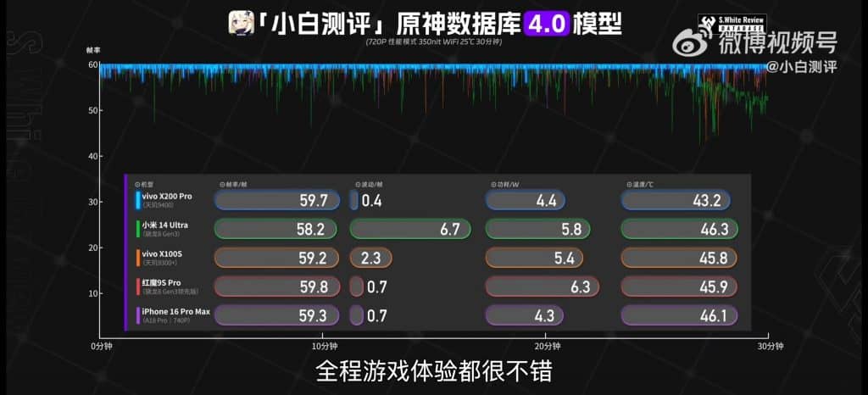Image resolution: width=868 pixels, height=395 pixels.
Task: Click the 4.4 power bar
Action: [526, 200]
